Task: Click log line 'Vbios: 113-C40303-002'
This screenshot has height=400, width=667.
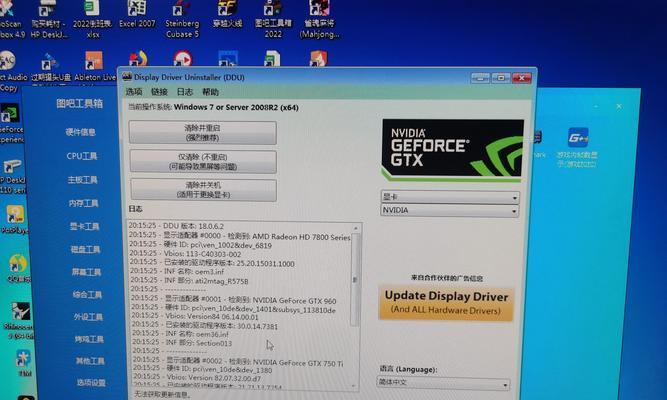Action: 185,254
